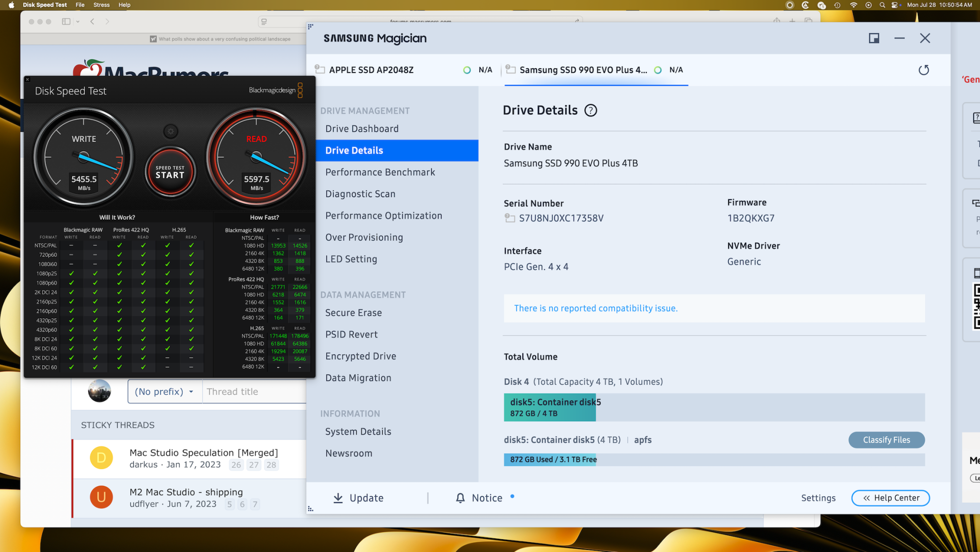Viewport: 980px width, 552px height.
Task: Open Disk Speed Test settings gear
Action: 171,131
